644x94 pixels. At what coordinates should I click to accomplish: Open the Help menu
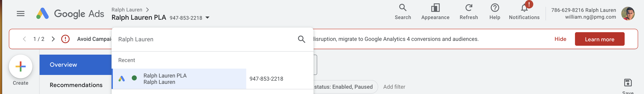pos(495,12)
